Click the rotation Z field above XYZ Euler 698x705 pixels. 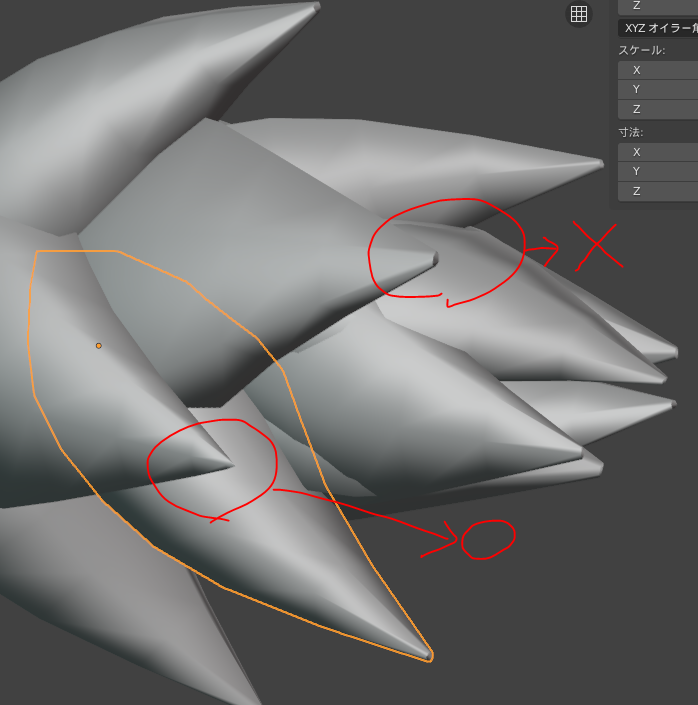[x=658, y=6]
